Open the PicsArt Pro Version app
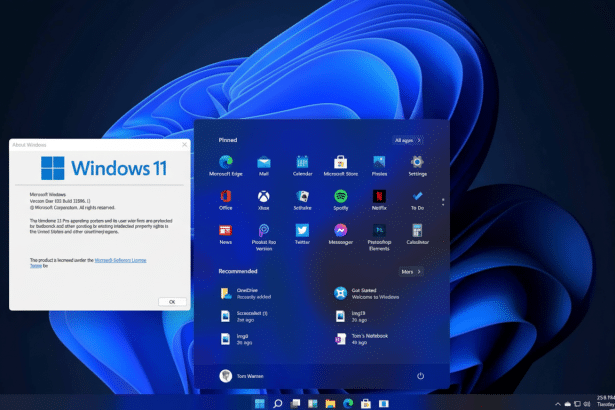615x410 pixels. coord(264,237)
